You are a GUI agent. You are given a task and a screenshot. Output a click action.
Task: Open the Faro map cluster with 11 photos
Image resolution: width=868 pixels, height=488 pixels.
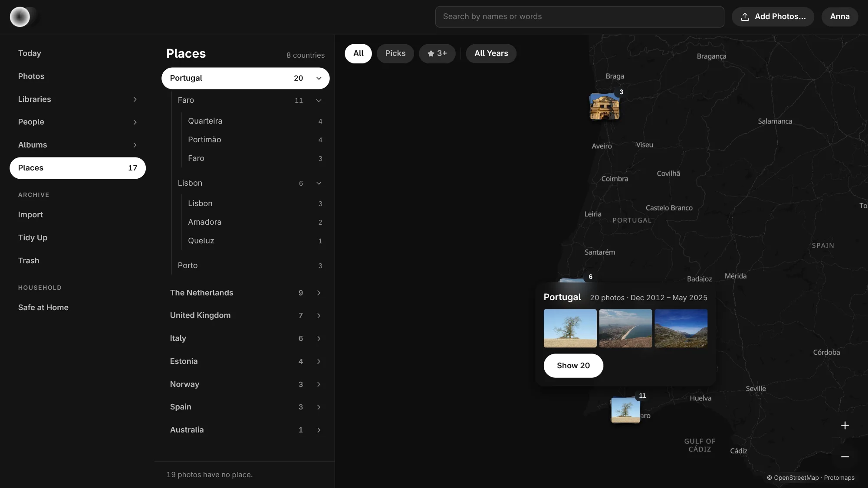click(x=625, y=410)
